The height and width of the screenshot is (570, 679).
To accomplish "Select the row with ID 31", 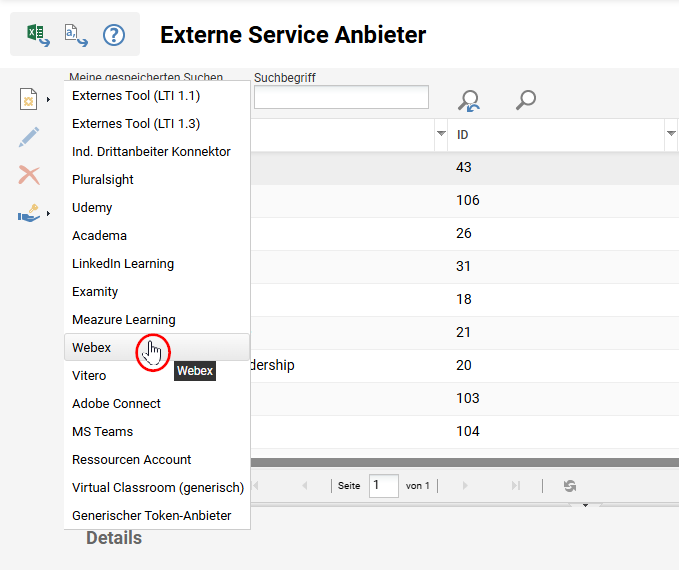I will (464, 266).
